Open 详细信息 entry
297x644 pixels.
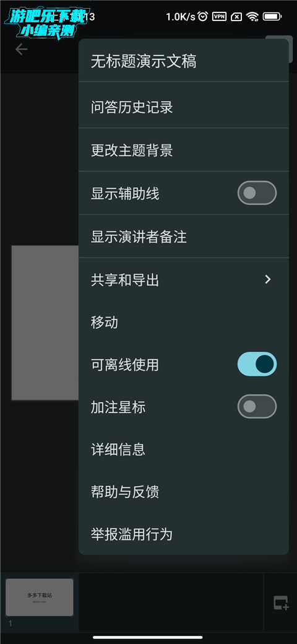pyautogui.click(x=184, y=450)
